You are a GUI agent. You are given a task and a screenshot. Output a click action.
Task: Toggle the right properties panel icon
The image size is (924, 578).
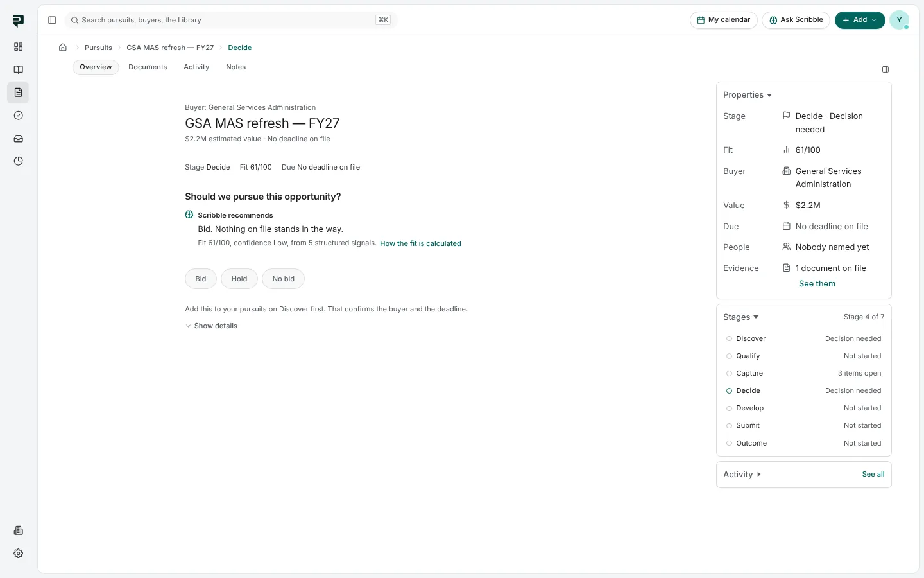coord(886,69)
